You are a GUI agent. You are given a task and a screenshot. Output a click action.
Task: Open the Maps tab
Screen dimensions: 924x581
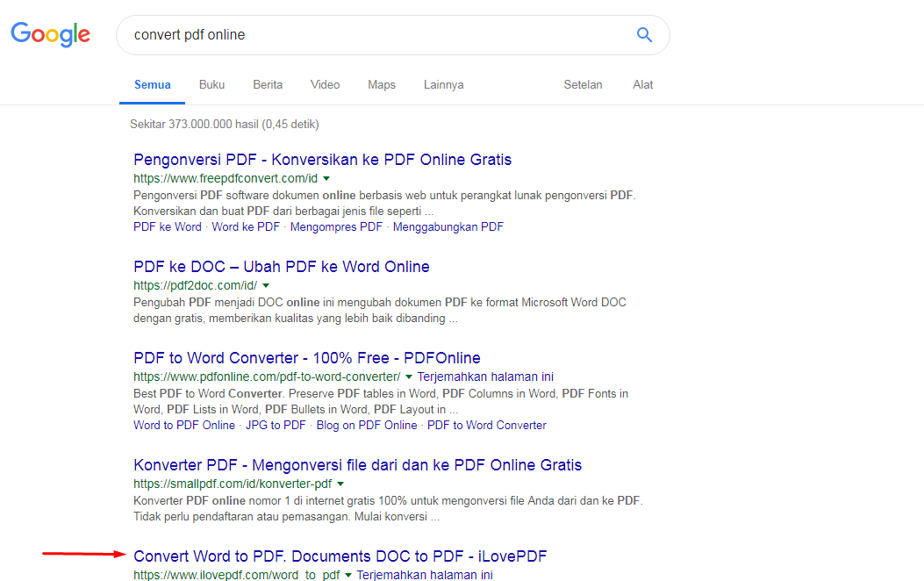point(381,85)
